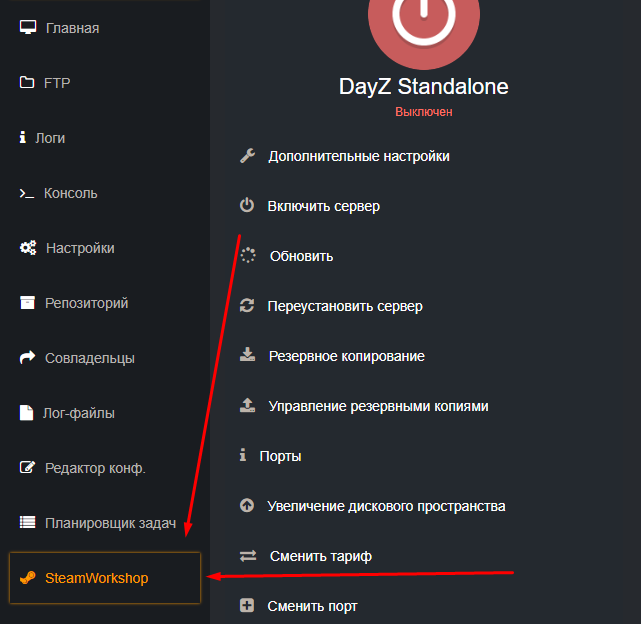641x624 pixels.
Task: Click the reinstall arrows icon
Action: click(248, 306)
